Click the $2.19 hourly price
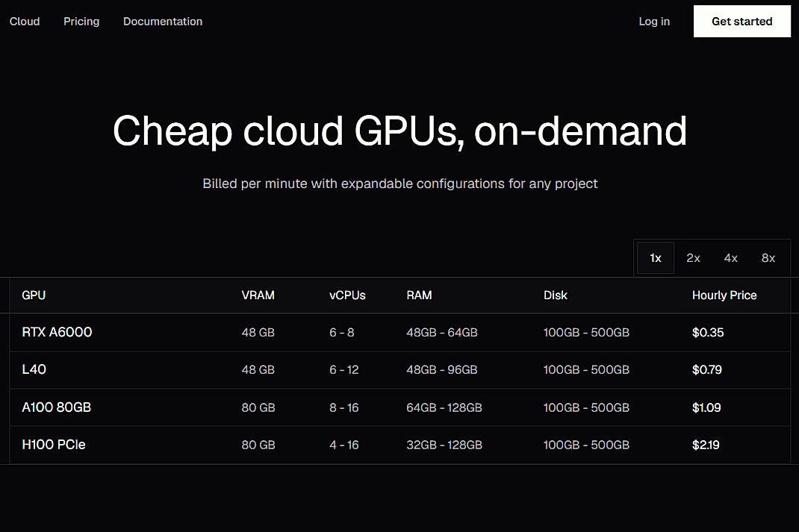The width and height of the screenshot is (799, 532). [706, 445]
